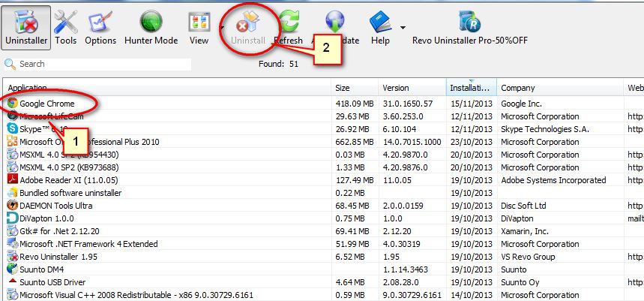Image resolution: width=644 pixels, height=301 pixels.
Task: Select Google Chrome in the list
Action: coord(47,103)
